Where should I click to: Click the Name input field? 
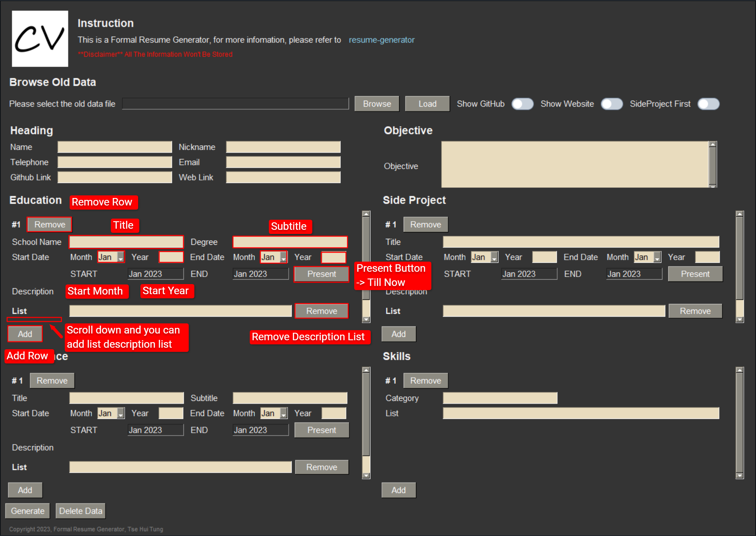tap(115, 147)
